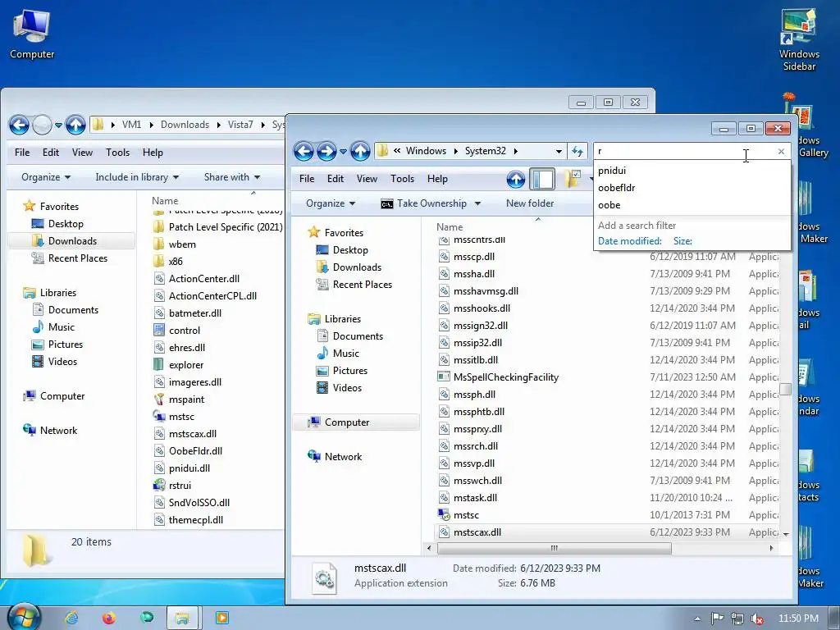Click the New folder button
This screenshot has height=630, width=840.
(530, 203)
